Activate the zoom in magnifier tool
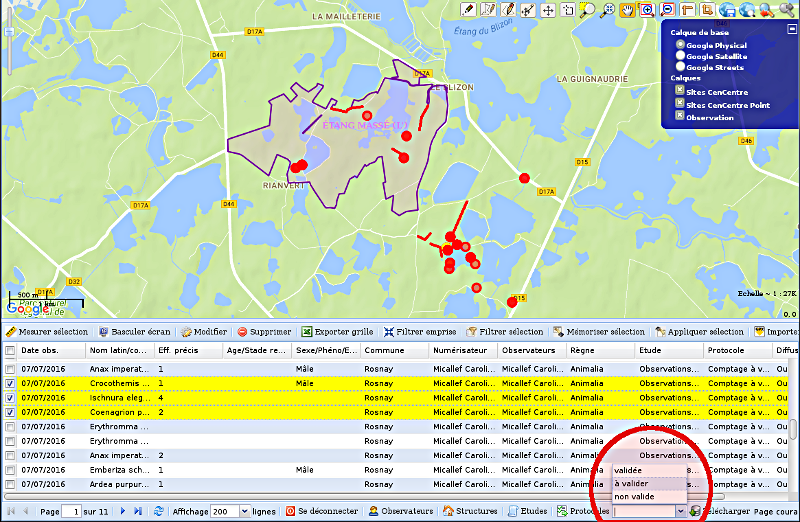 coord(647,10)
